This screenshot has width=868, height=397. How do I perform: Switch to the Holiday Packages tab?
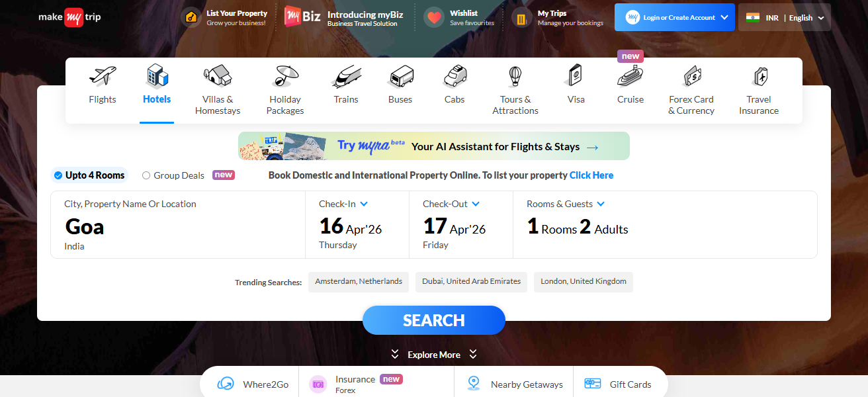coord(285,91)
